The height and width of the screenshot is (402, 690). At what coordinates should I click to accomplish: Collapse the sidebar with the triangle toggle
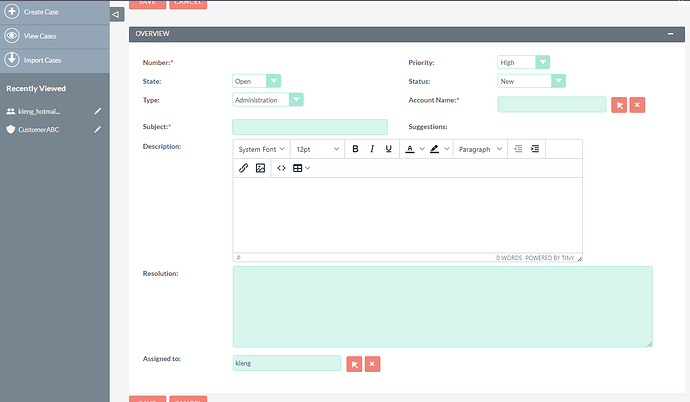click(x=117, y=15)
